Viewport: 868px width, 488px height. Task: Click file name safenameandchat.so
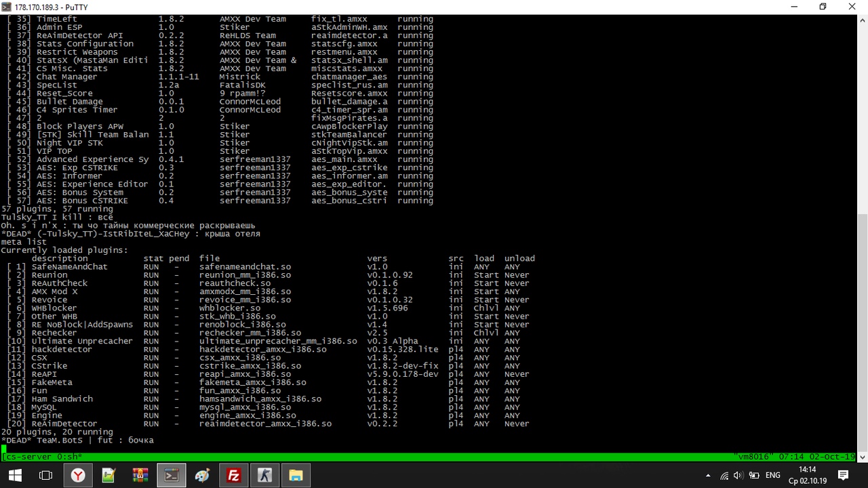[x=245, y=266]
